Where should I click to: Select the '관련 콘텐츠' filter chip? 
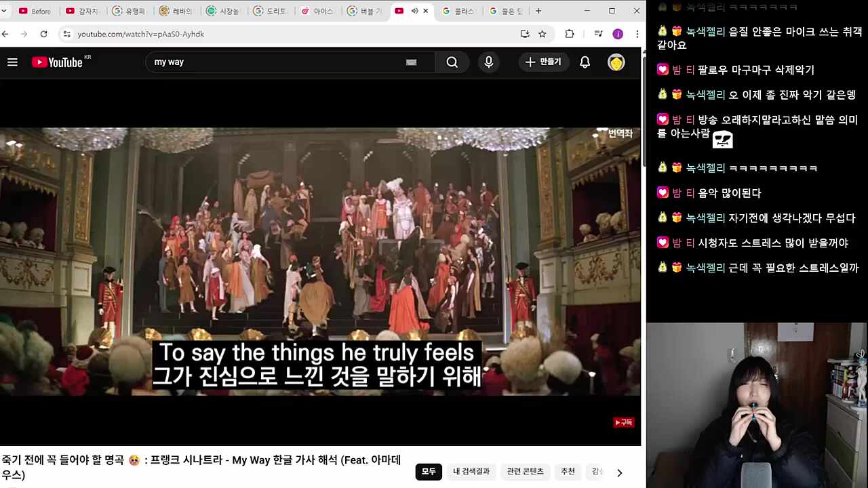point(526,472)
